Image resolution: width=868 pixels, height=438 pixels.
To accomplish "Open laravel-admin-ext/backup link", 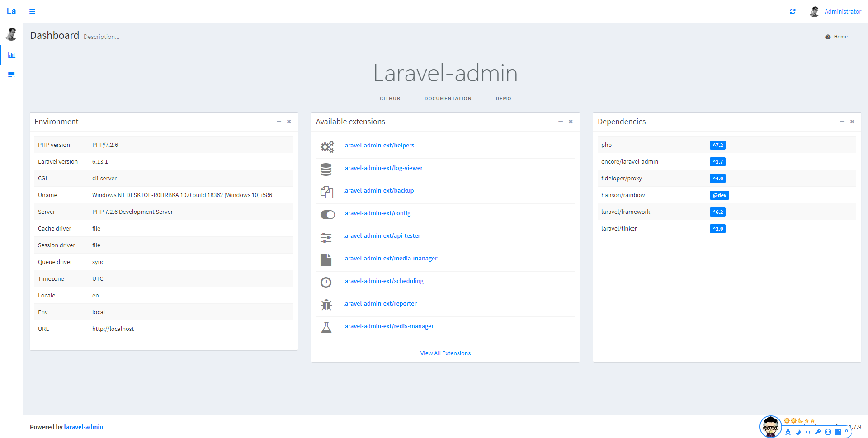I will click(x=378, y=190).
